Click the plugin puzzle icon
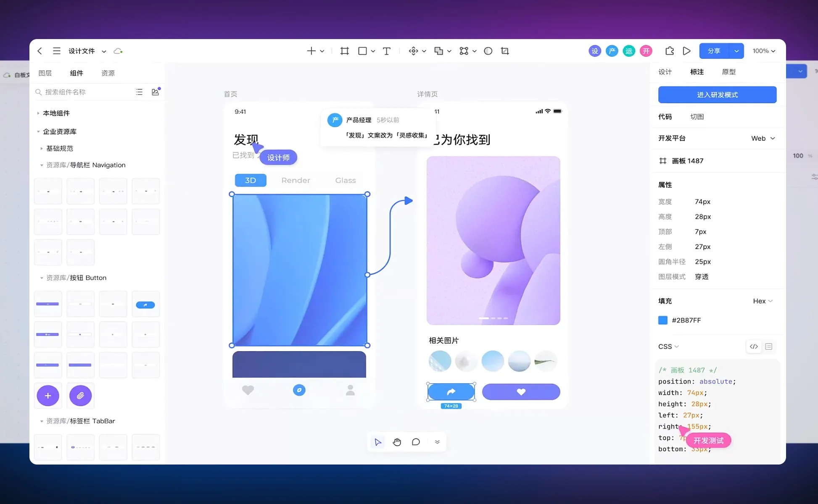The width and height of the screenshot is (818, 504). (x=669, y=51)
